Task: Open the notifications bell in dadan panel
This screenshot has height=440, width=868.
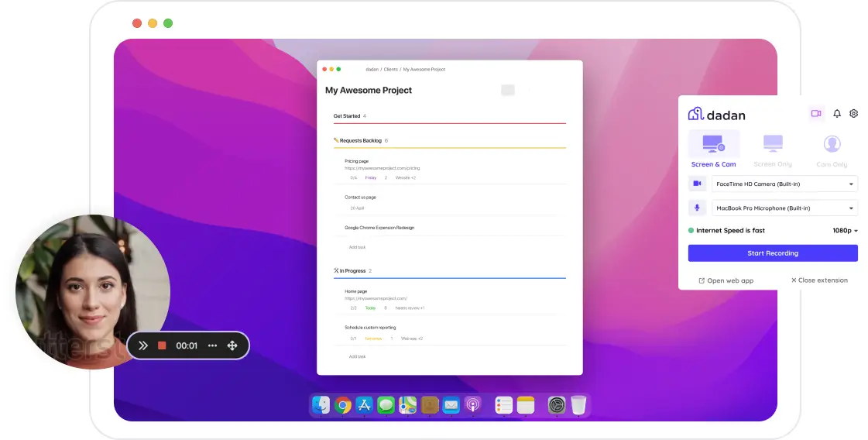Action: [836, 114]
